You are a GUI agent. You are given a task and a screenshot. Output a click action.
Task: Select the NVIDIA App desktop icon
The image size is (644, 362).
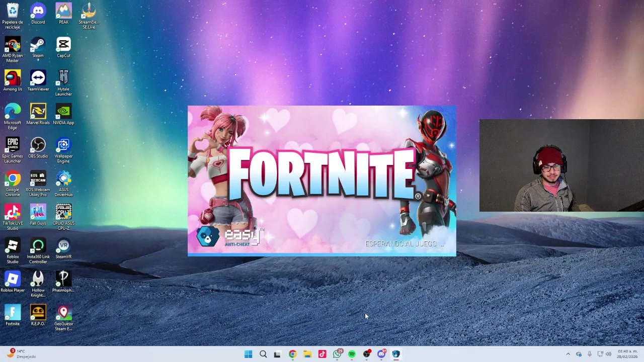pyautogui.click(x=63, y=115)
